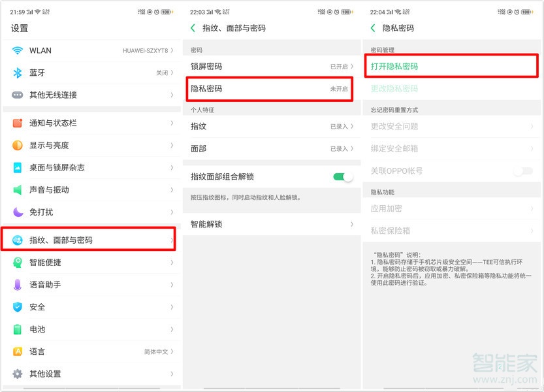Tap the 安全 shield icon
544x392 pixels.
click(18, 307)
